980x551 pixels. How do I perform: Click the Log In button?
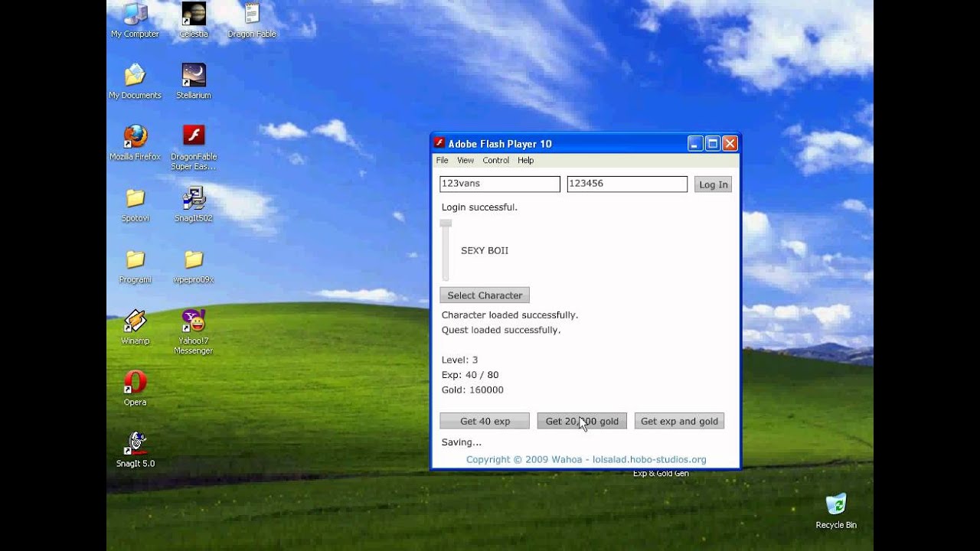pos(713,184)
